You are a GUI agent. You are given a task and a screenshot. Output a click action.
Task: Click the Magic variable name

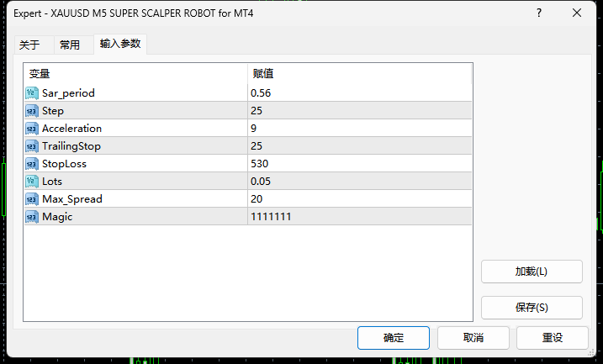57,217
